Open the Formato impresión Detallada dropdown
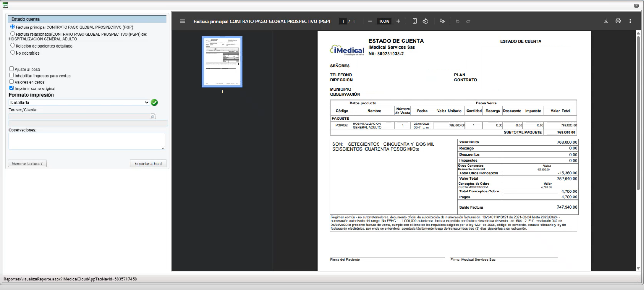This screenshot has height=290, width=644. click(79, 103)
